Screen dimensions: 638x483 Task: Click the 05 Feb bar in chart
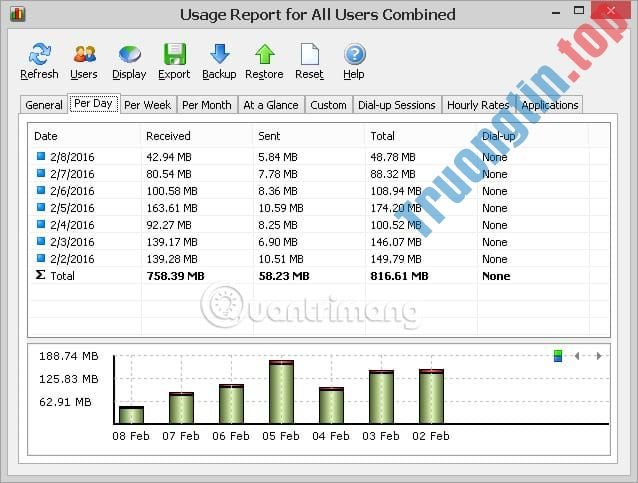coord(281,392)
